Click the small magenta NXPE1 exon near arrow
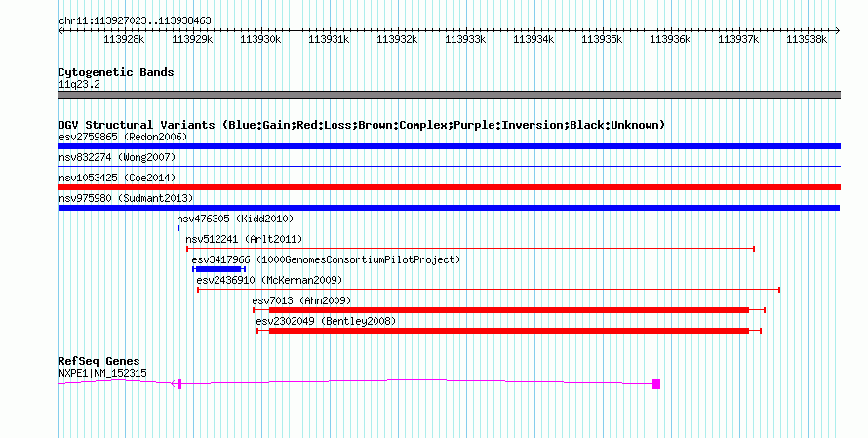 [179, 384]
